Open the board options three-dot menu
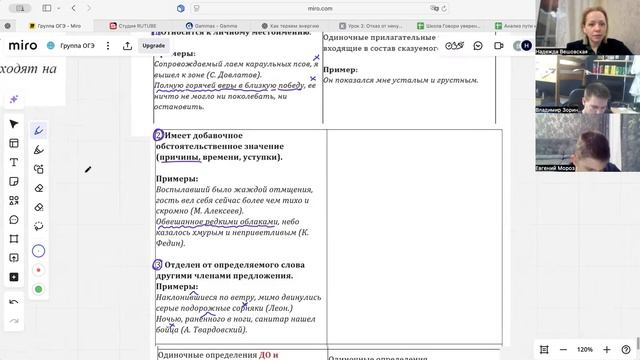This screenshot has width=640, height=360. 108,46
